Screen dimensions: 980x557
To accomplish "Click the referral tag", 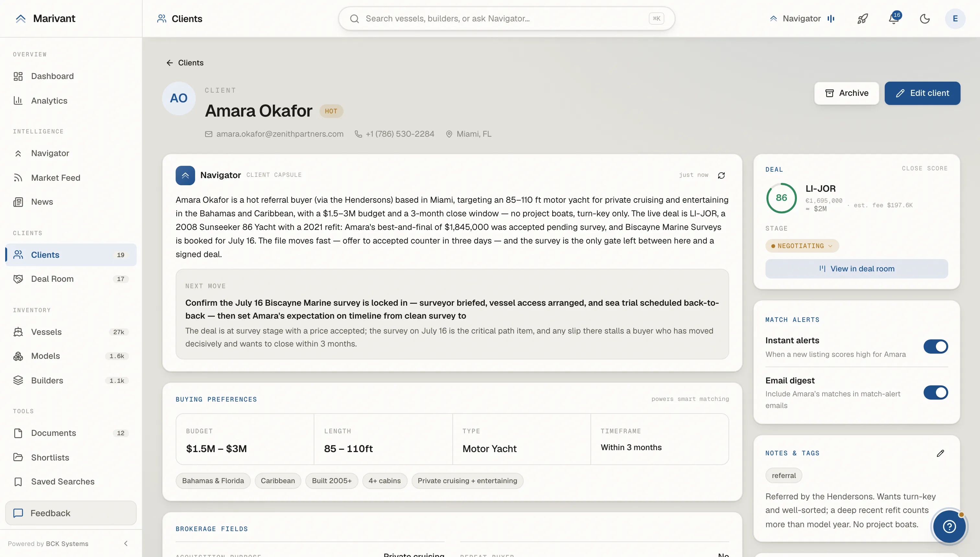I will click(784, 475).
